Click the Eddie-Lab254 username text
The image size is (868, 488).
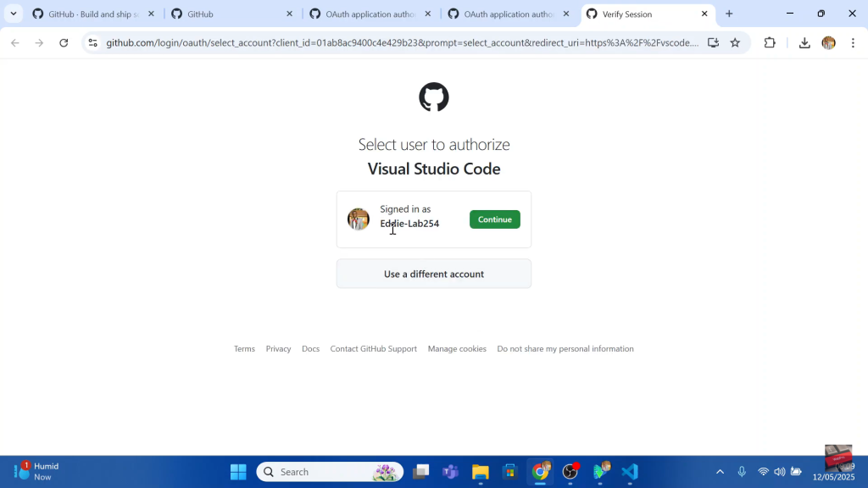(x=409, y=224)
